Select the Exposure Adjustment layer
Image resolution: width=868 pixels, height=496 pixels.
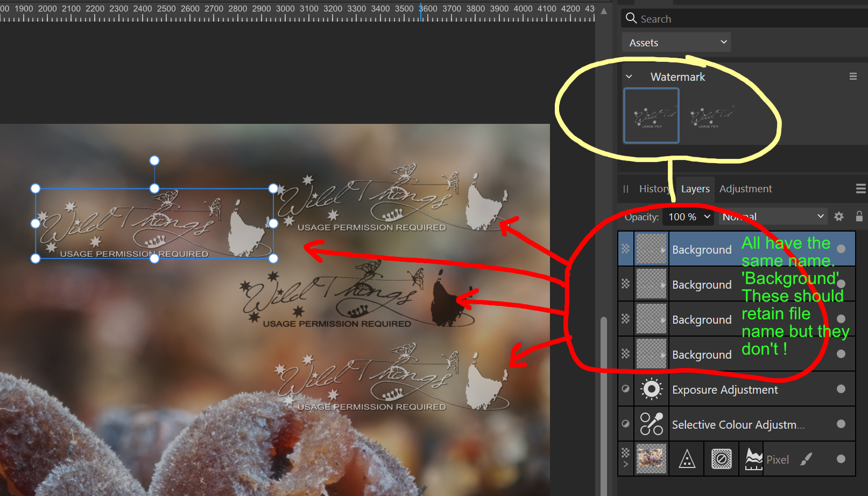pyautogui.click(x=737, y=389)
